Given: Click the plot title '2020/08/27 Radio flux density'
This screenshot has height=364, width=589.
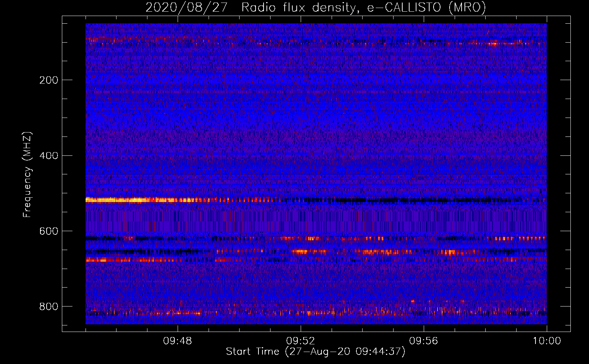Looking at the screenshot, I should point(316,7).
